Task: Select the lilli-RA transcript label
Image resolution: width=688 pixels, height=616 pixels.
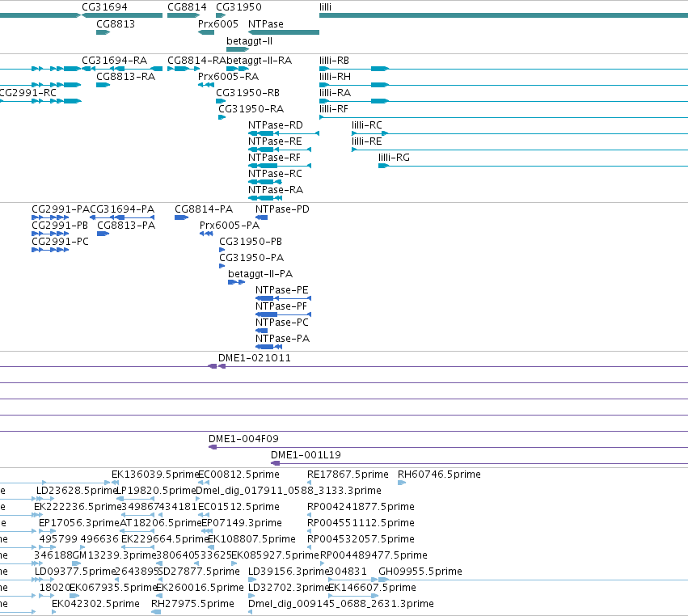Action: (336, 93)
